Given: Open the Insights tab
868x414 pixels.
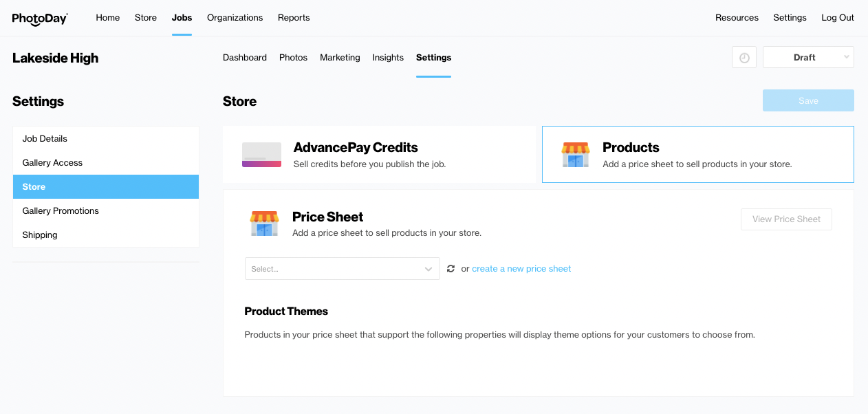Looking at the screenshot, I should (x=388, y=58).
